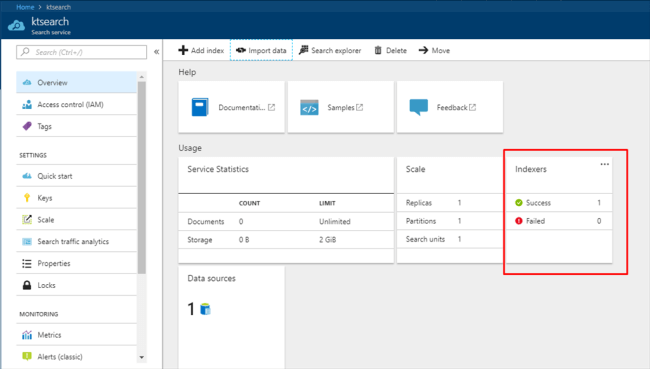Image resolution: width=650 pixels, height=369 pixels.
Task: Open the Keys settings page
Action: pos(76,198)
